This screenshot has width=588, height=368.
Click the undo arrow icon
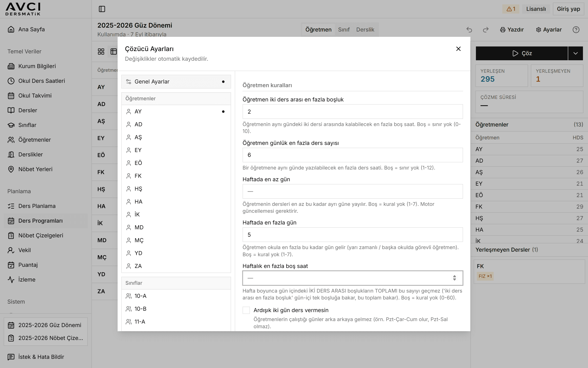tap(469, 30)
